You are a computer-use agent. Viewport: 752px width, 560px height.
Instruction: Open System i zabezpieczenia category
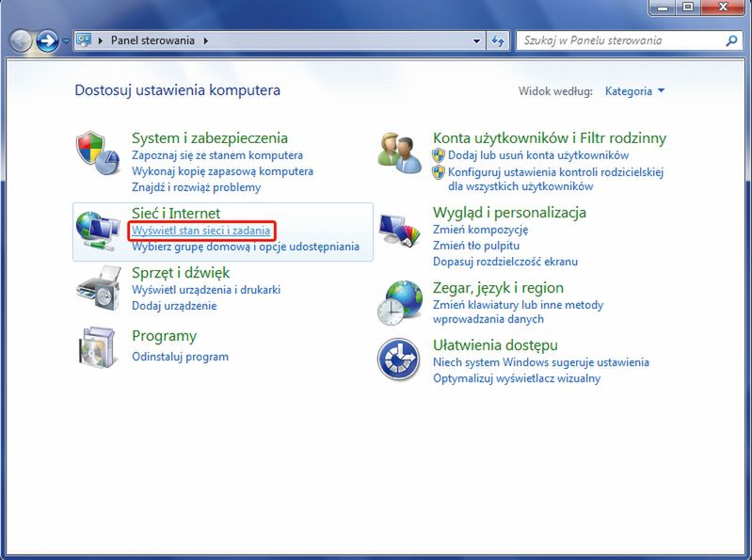pos(210,138)
